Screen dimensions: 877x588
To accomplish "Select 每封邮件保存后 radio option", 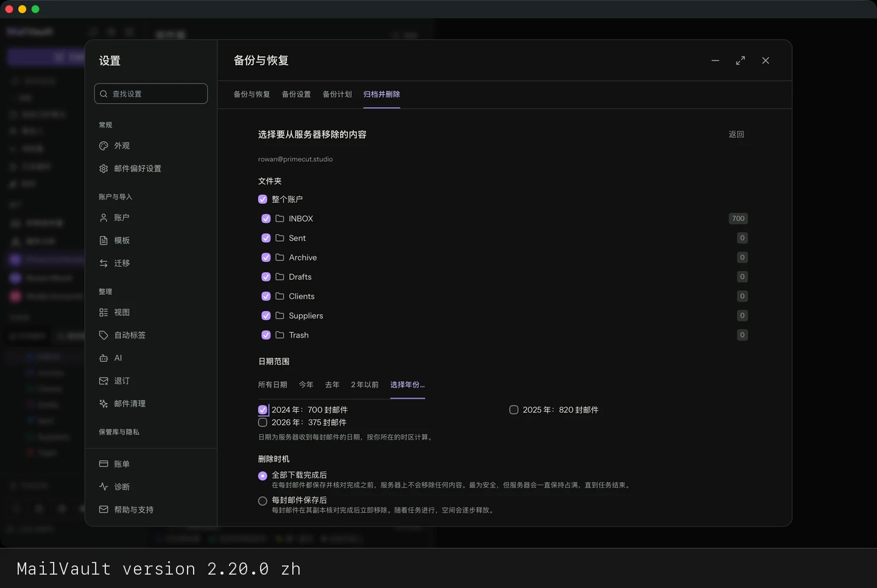I will [x=262, y=501].
